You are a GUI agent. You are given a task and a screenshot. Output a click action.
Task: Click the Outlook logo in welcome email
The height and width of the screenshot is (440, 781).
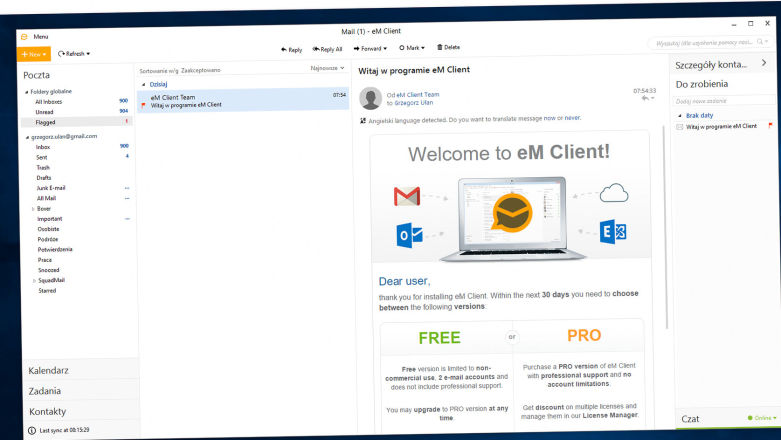click(x=409, y=235)
